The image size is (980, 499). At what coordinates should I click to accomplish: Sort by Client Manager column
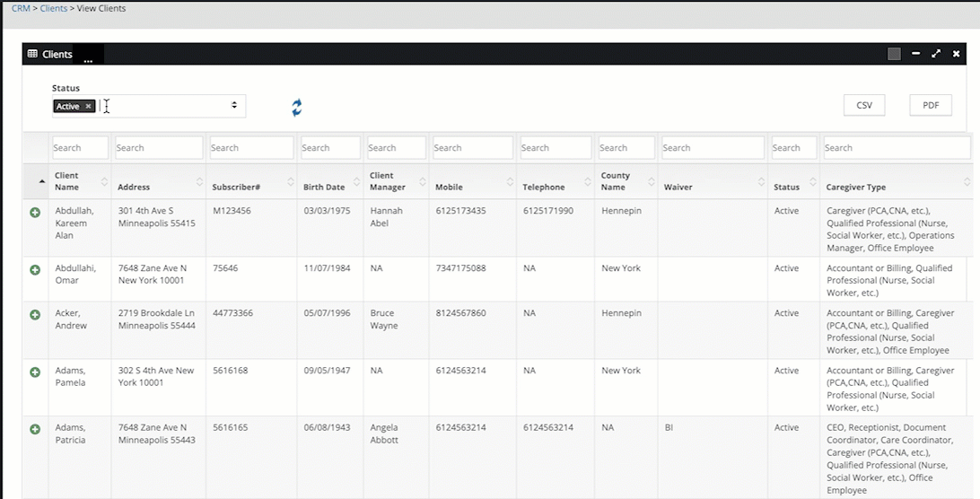pos(397,181)
